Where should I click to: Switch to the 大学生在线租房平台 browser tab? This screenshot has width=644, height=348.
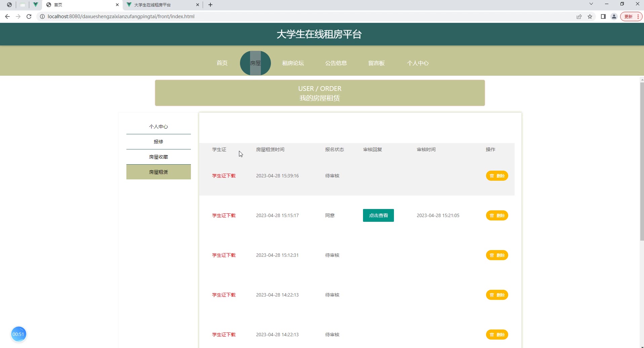tap(158, 5)
